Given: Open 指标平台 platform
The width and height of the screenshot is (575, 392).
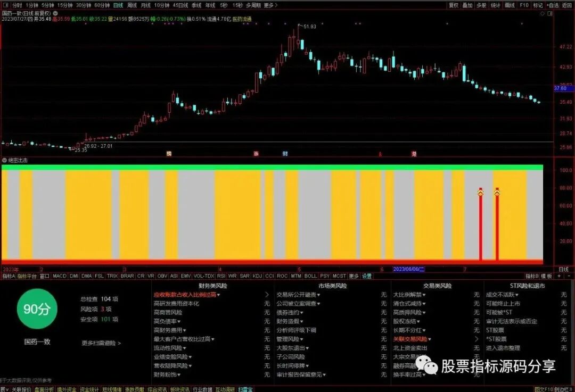Looking at the screenshot, I should click(27, 276).
